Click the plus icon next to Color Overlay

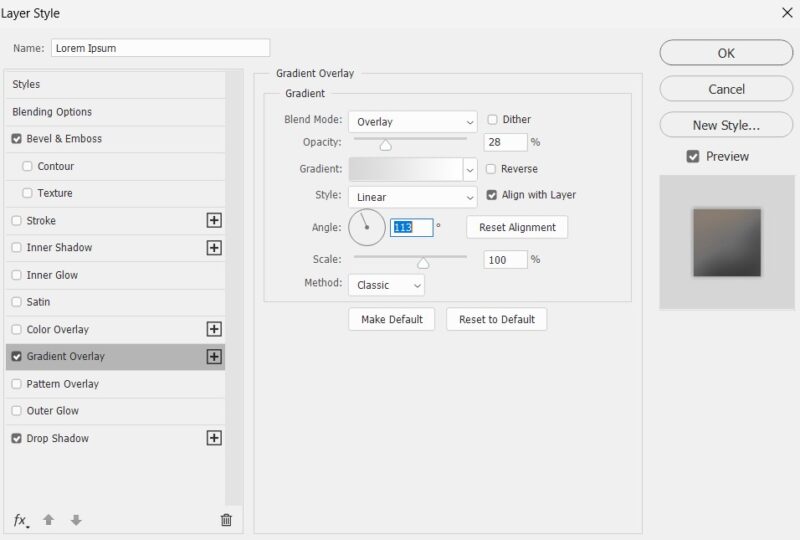(x=214, y=329)
